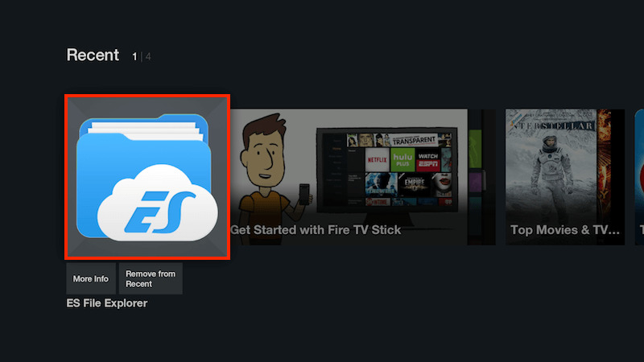Click the ES File Explorer title text
Screen dimensions: 644x362
pos(107,303)
